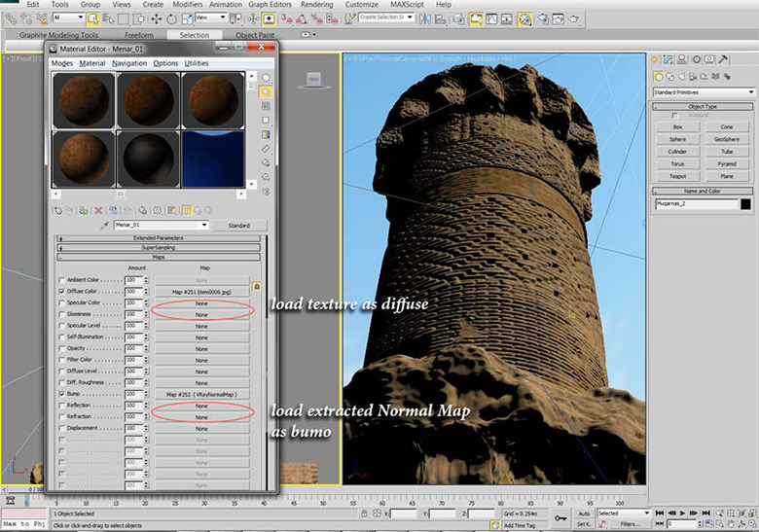The height and width of the screenshot is (532, 759).
Task: Enable the Specular Color map checkbox
Action: pos(60,302)
